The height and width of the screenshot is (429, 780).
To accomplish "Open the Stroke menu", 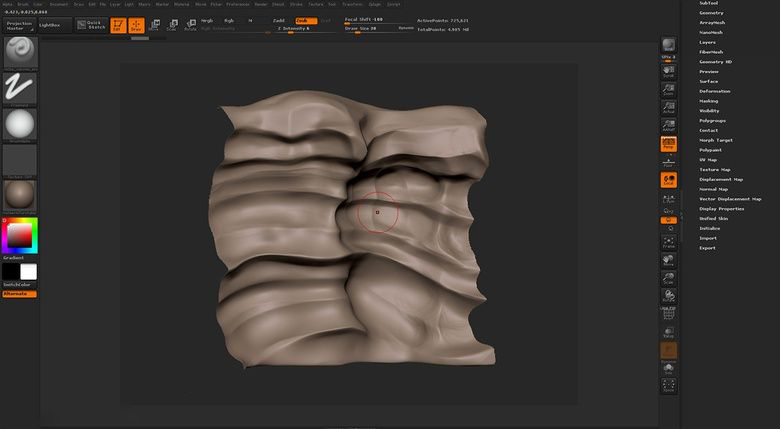I will 296,4.
